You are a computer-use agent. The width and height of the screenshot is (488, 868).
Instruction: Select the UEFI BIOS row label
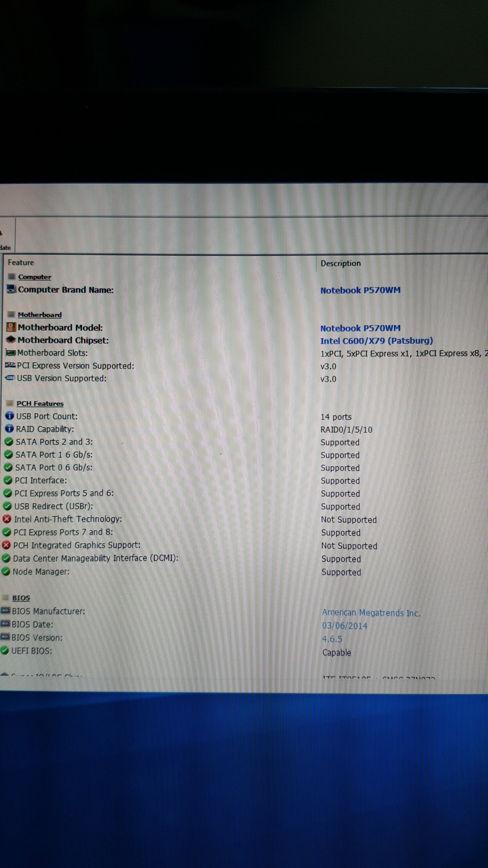32,650
